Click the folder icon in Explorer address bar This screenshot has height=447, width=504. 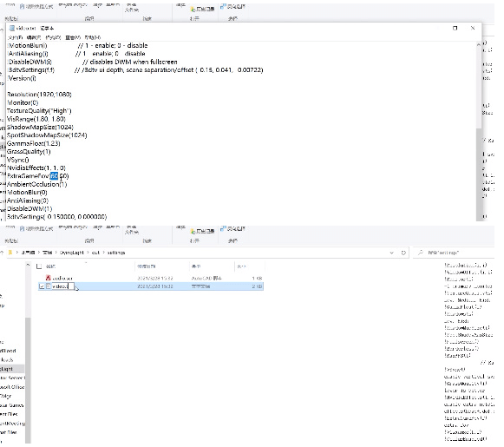pyautogui.click(x=10, y=253)
